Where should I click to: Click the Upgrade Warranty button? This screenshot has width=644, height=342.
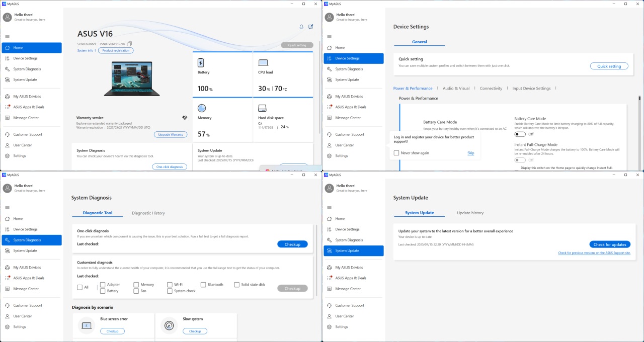tap(171, 135)
